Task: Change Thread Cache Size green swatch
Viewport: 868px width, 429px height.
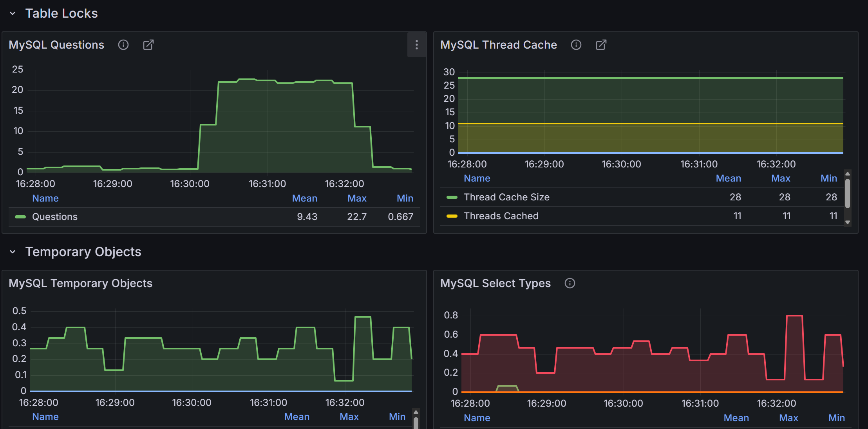Action: [452, 197]
